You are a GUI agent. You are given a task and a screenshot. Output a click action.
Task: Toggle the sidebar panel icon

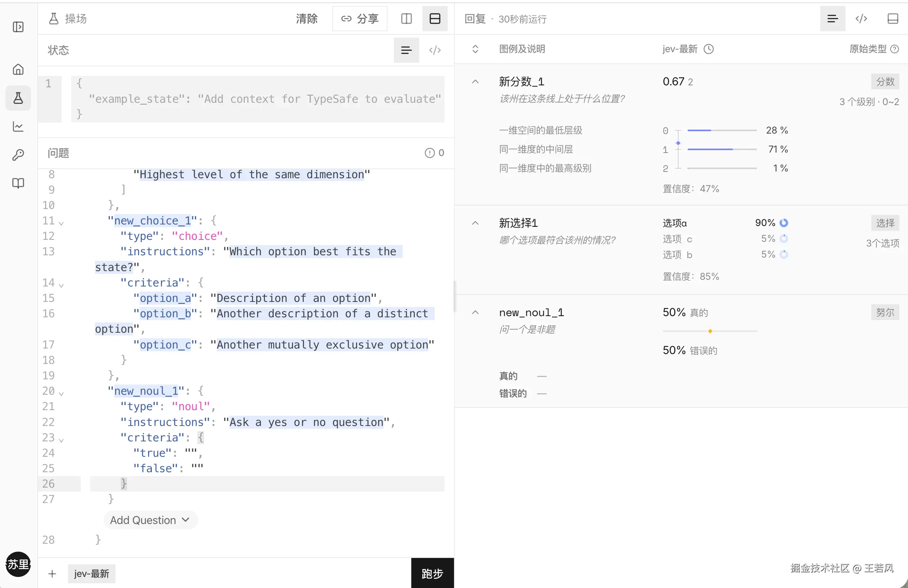pos(18,27)
